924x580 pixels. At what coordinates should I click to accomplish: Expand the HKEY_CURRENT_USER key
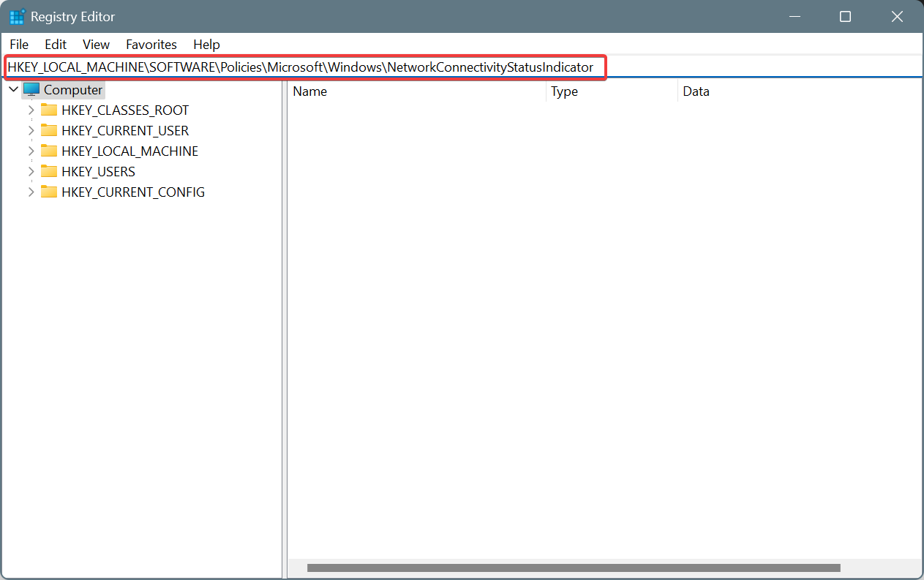(31, 130)
